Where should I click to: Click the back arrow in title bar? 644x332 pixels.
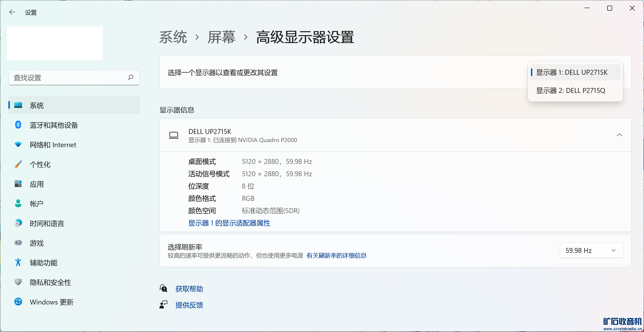coord(12,12)
